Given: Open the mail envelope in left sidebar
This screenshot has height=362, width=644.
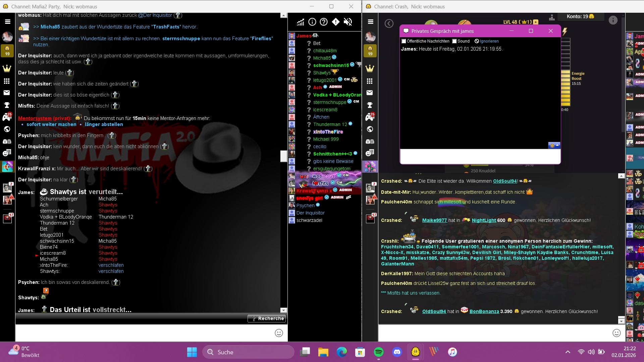Looking at the screenshot, I should [x=7, y=93].
